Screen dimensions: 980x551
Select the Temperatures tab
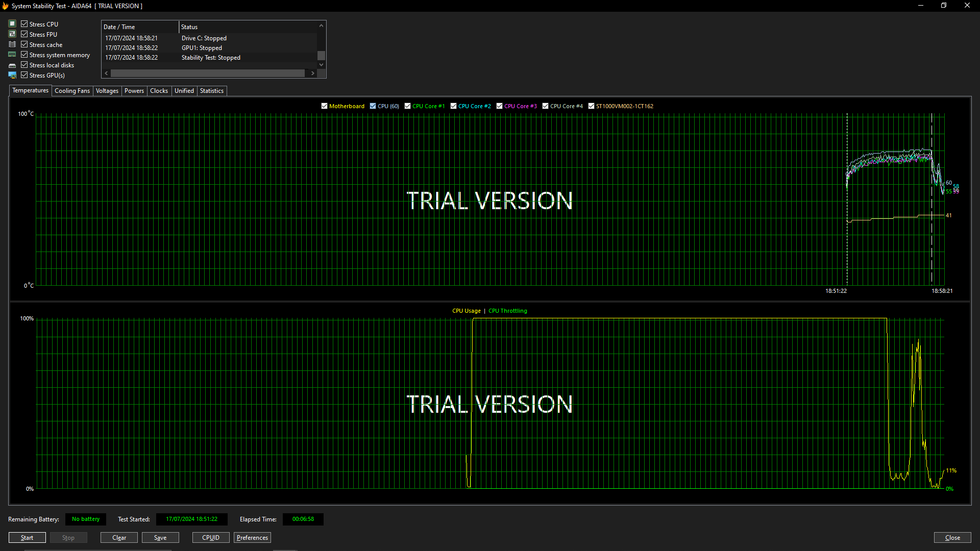click(x=30, y=90)
